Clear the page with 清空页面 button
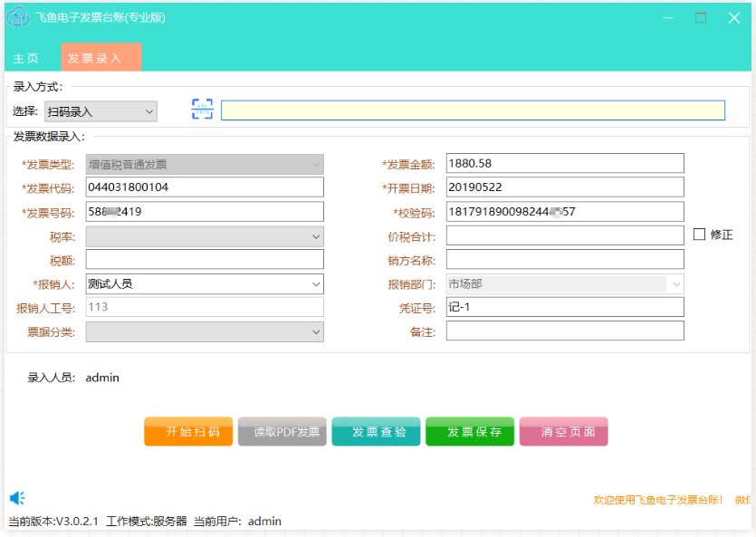 pyautogui.click(x=563, y=432)
